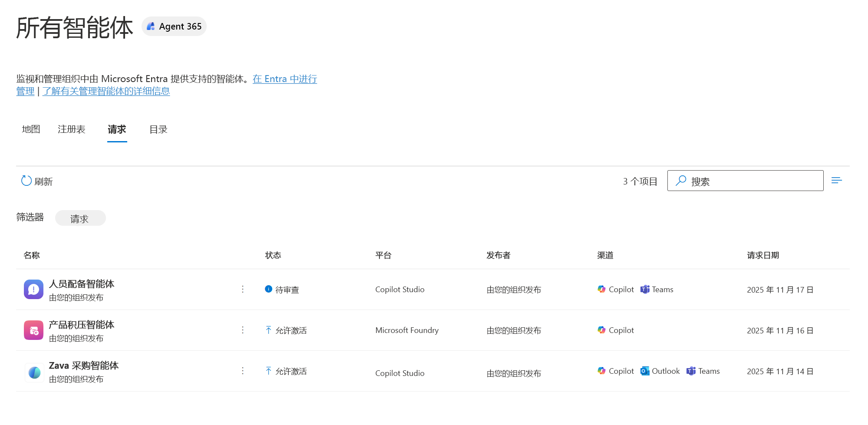Sort by the 渠道 column header
This screenshot has width=868, height=425.
point(605,255)
